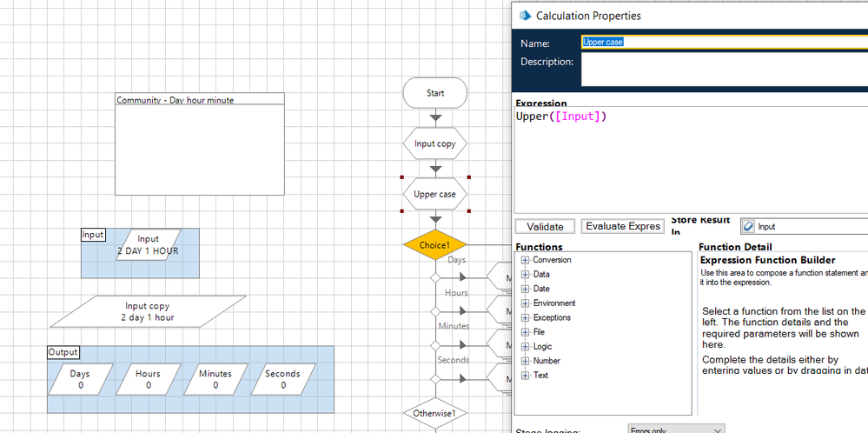The image size is (868, 433).
Task: Select the Start stage shape
Action: click(435, 93)
